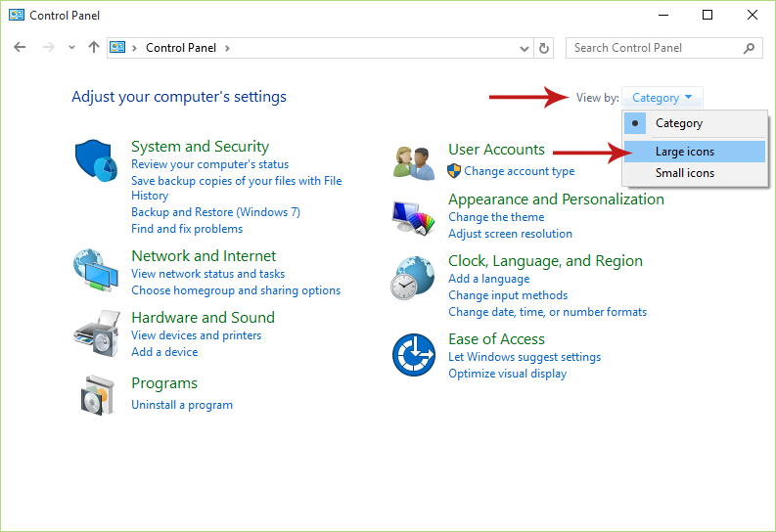This screenshot has width=776, height=532.
Task: Click the refresh button beside address bar
Action: pyautogui.click(x=545, y=48)
